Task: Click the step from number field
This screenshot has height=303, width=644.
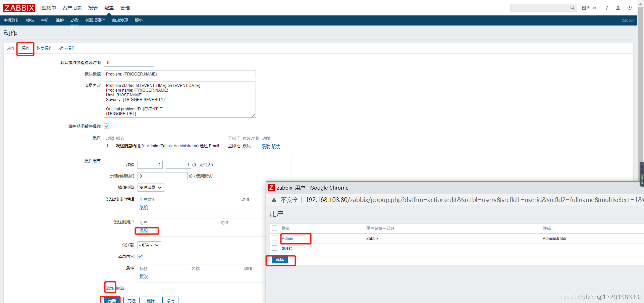Action: (x=150, y=165)
